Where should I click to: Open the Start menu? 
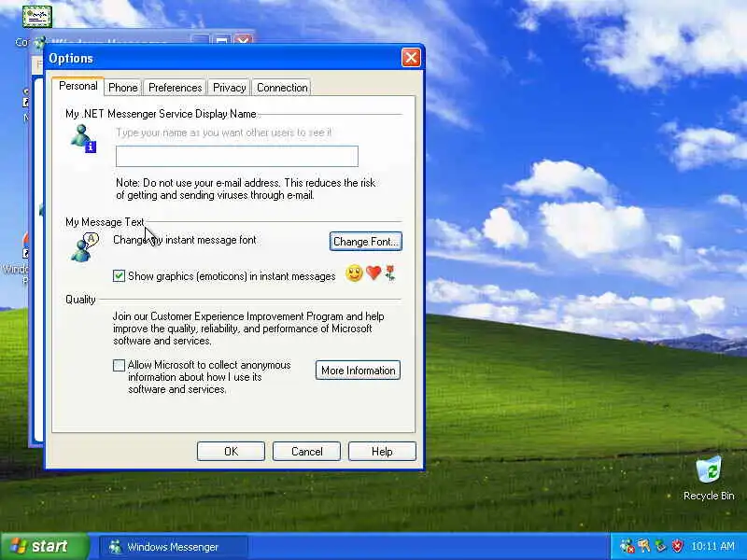coord(44,546)
